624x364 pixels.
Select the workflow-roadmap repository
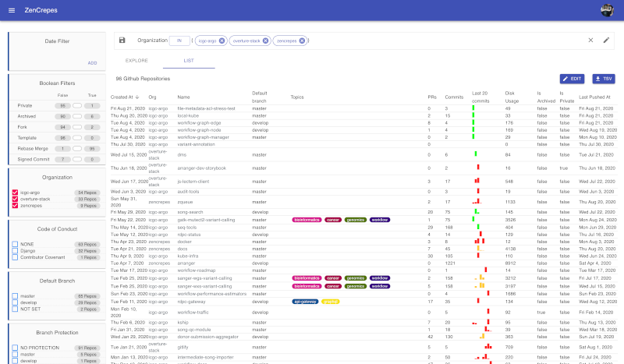coord(197,270)
